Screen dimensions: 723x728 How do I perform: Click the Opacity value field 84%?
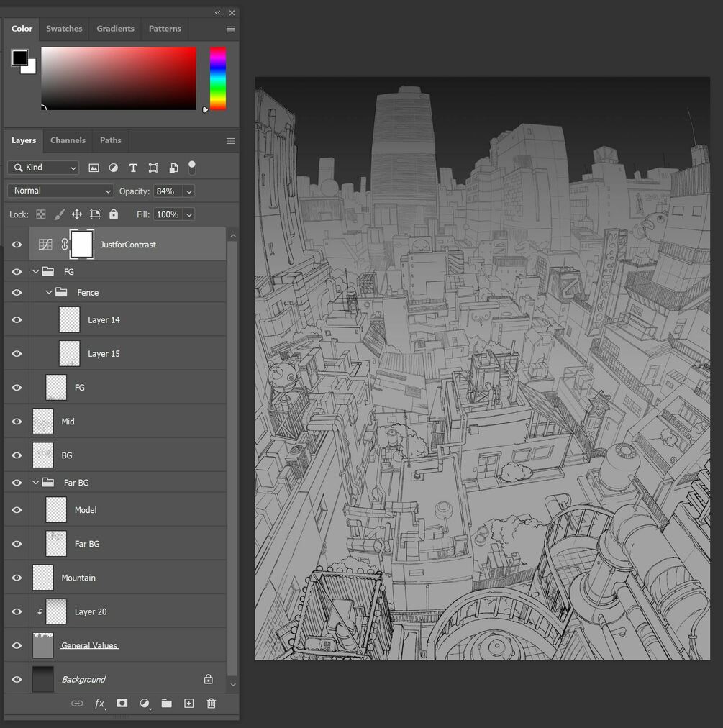[168, 191]
